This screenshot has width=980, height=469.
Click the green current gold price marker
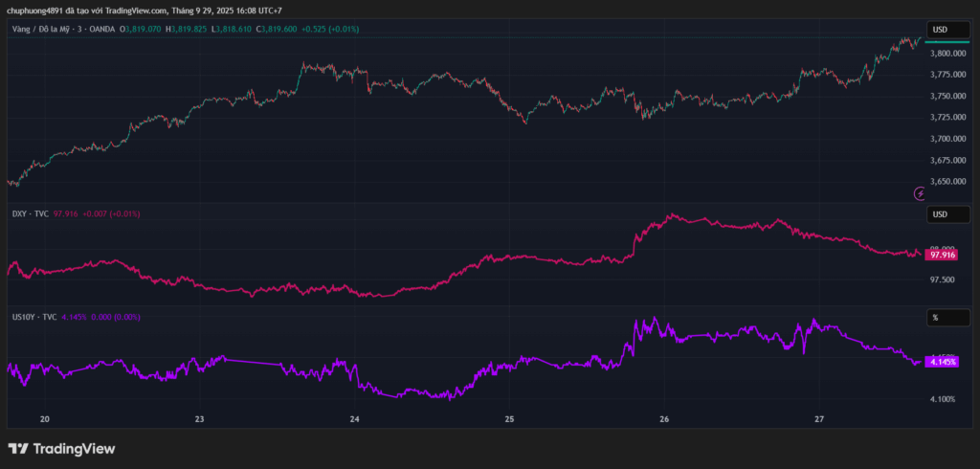coord(947,42)
